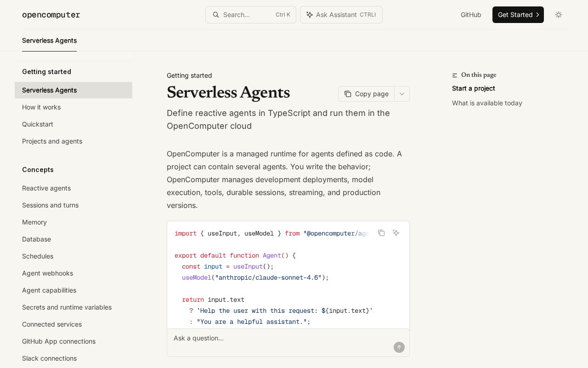The width and height of the screenshot is (588, 368).
Task: Click the copy icon in Copy page
Action: pyautogui.click(x=348, y=94)
